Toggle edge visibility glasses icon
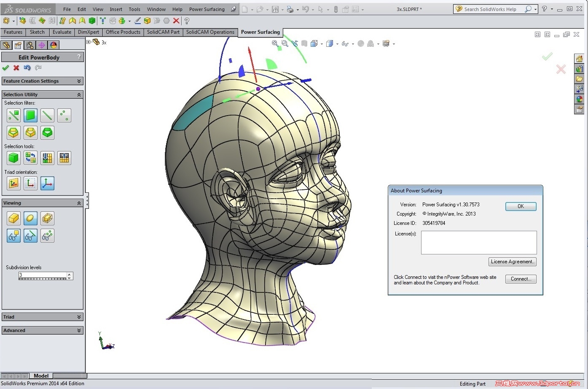Viewport: 588px width, 389px height. (30, 235)
